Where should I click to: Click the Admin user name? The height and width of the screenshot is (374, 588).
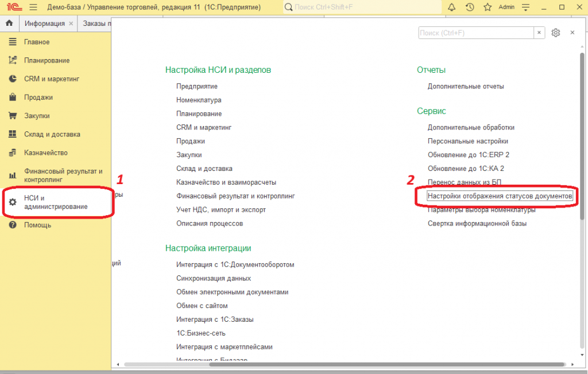pos(506,7)
